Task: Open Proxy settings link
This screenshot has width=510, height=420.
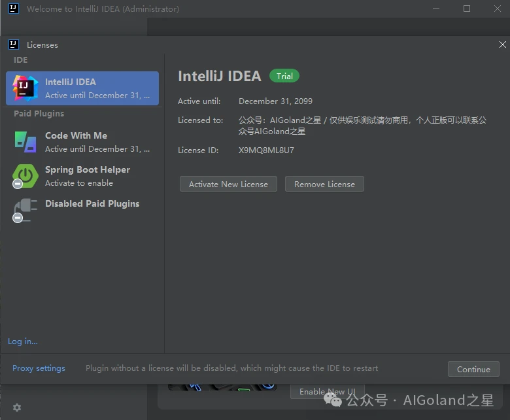Action: 39,368
